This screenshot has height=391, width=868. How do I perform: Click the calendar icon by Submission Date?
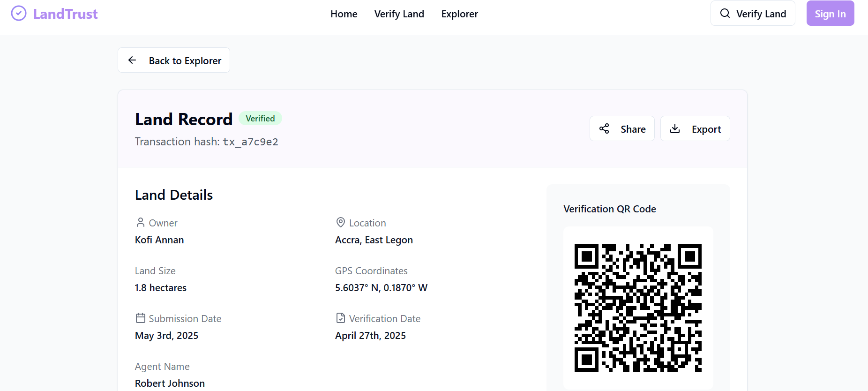click(x=141, y=318)
